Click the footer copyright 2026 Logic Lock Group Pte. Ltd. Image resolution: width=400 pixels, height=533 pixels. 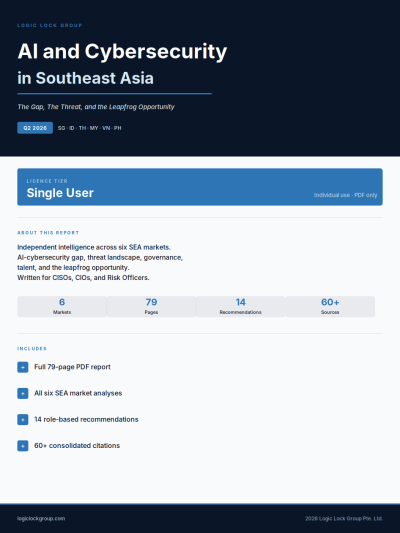coord(344,518)
